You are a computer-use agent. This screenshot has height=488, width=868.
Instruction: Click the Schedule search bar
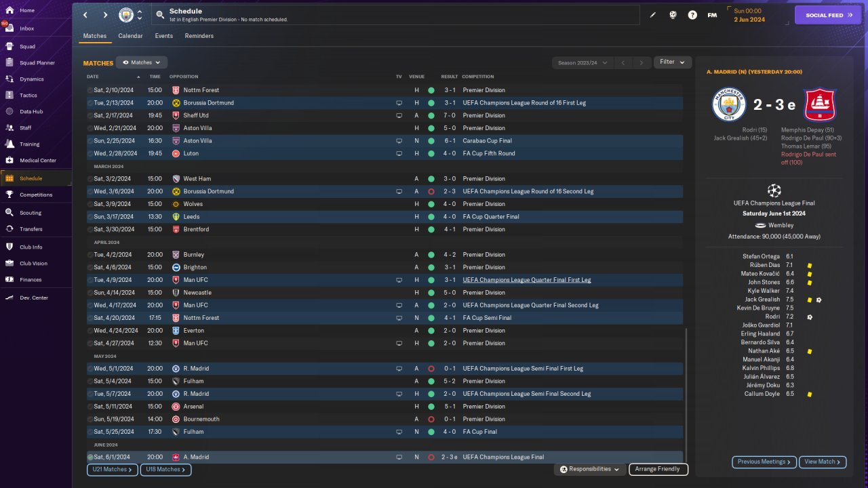[396, 15]
